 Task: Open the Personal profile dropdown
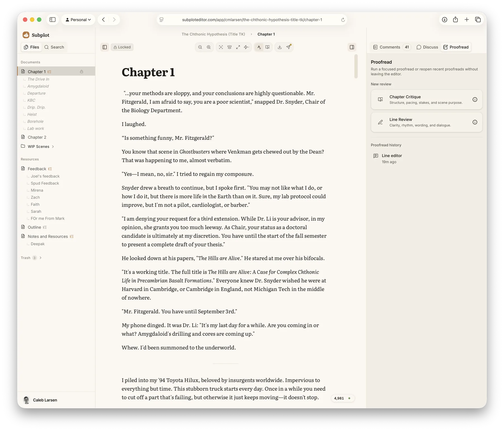78,20
